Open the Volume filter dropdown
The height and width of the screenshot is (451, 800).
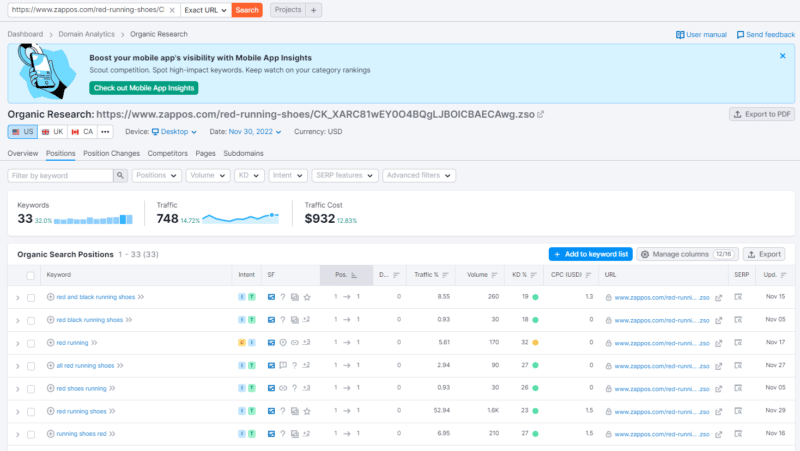[208, 176]
